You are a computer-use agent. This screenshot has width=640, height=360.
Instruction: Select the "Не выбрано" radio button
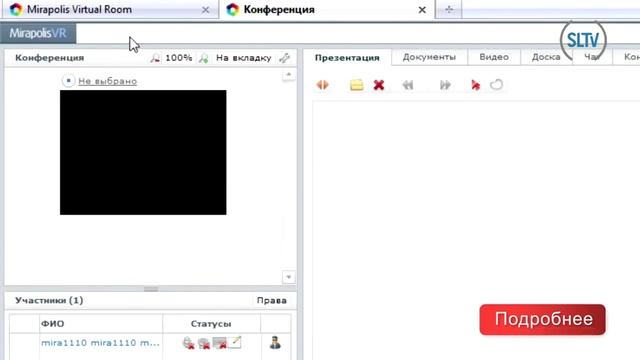[68, 81]
